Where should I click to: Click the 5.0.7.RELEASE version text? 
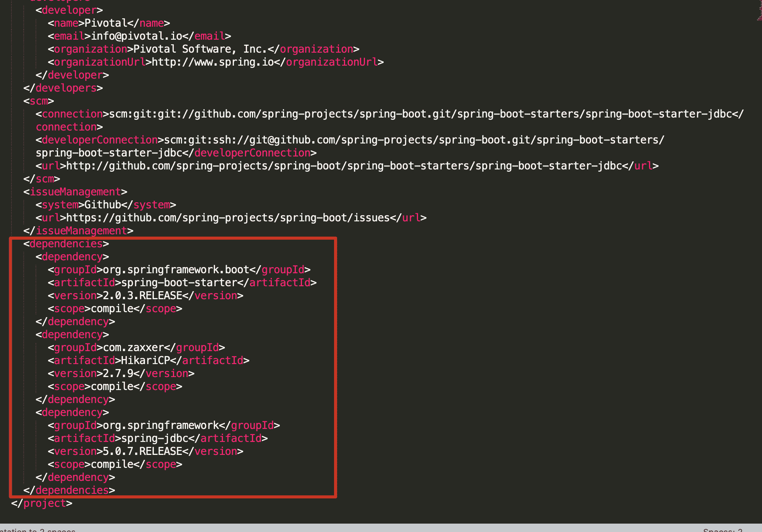pyautogui.click(x=142, y=451)
